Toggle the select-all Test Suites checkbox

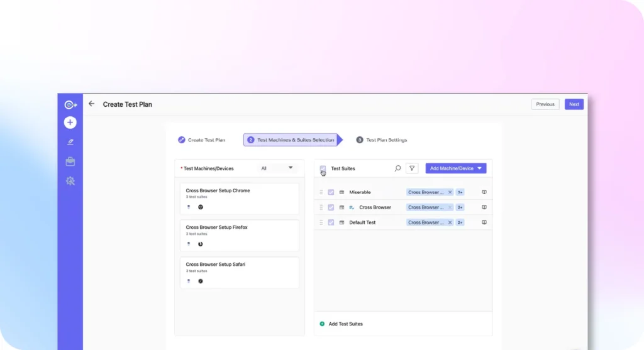pyautogui.click(x=323, y=168)
